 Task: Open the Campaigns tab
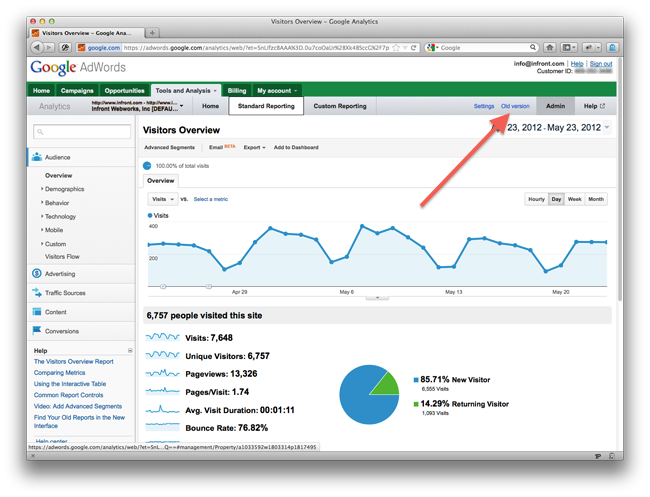[77, 91]
